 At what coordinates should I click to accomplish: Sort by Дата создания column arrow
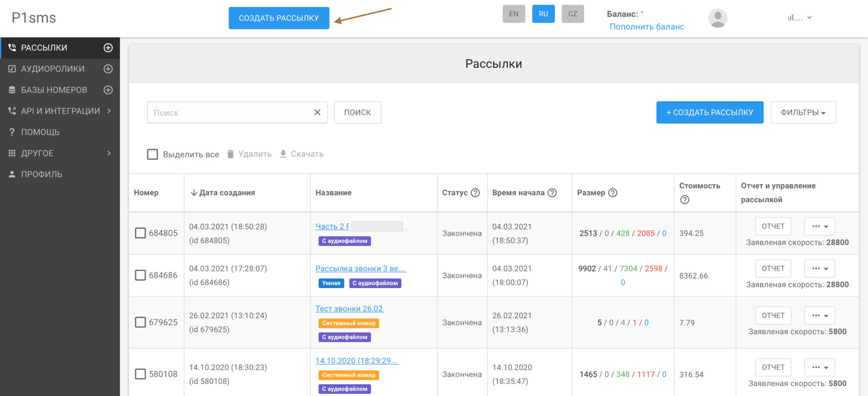tap(194, 193)
